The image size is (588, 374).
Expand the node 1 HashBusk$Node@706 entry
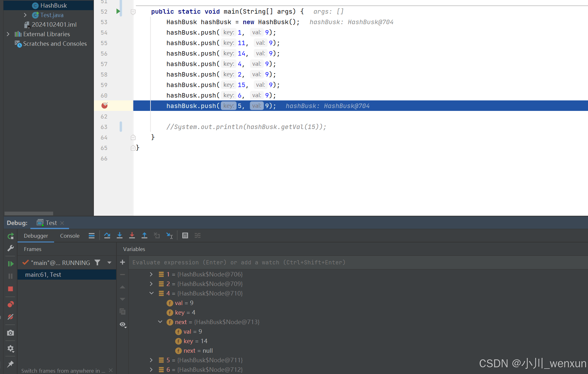[x=151, y=274]
